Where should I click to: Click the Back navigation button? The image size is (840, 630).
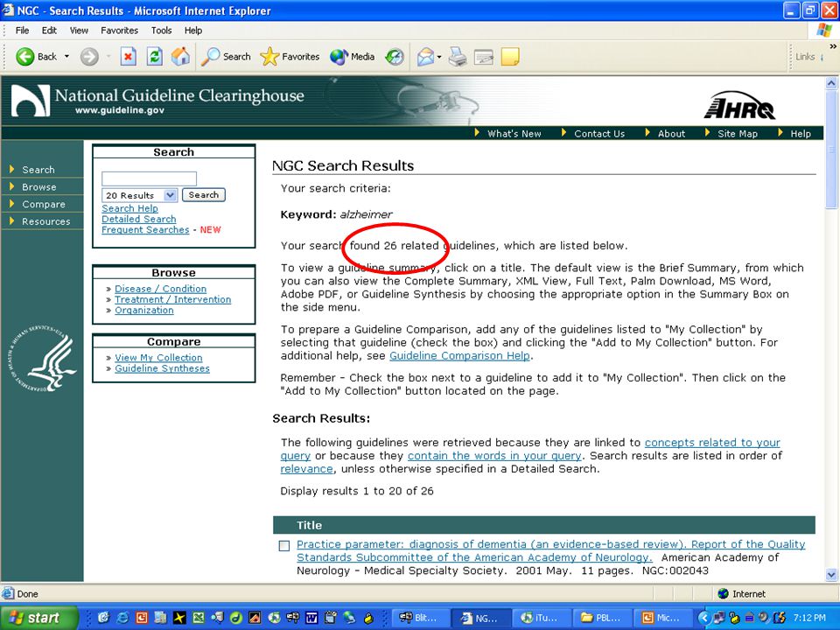tap(35, 56)
